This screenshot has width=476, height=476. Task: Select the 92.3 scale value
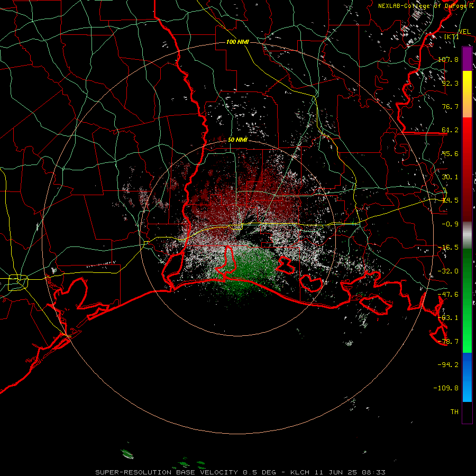tap(450, 83)
